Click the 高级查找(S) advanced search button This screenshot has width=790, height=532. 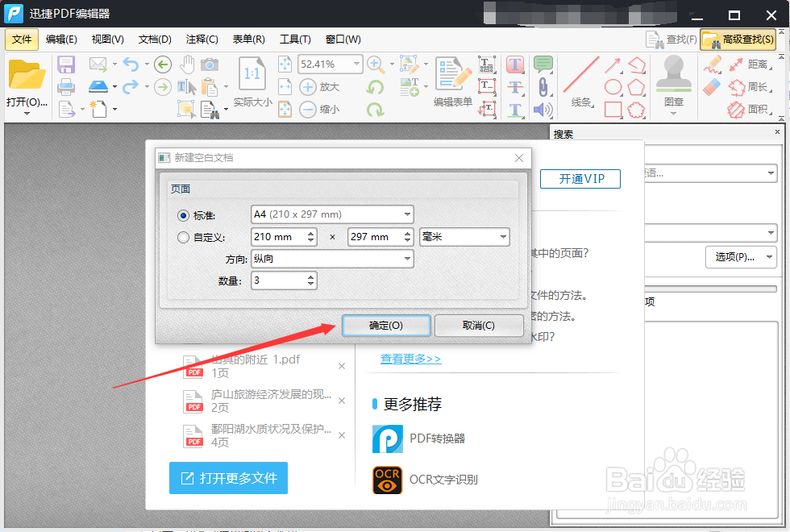tap(738, 39)
